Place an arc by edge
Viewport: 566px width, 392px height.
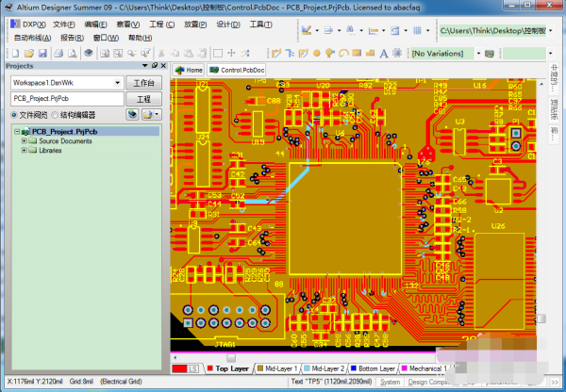click(x=343, y=54)
